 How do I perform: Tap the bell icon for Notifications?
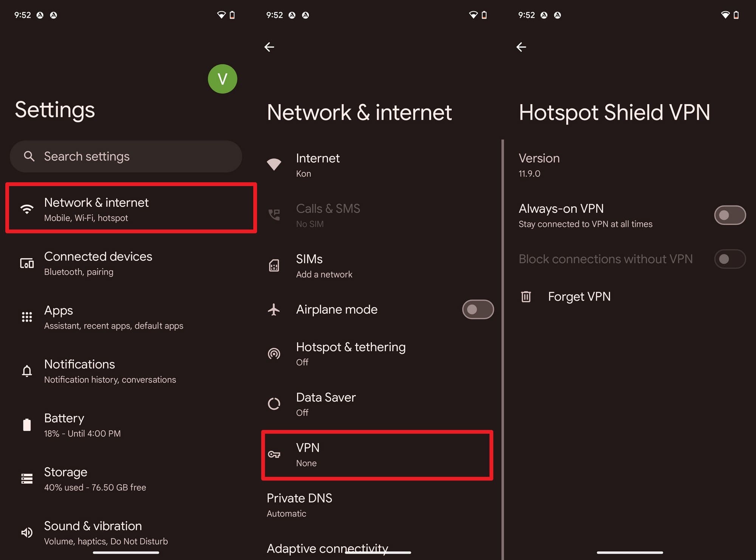click(27, 371)
